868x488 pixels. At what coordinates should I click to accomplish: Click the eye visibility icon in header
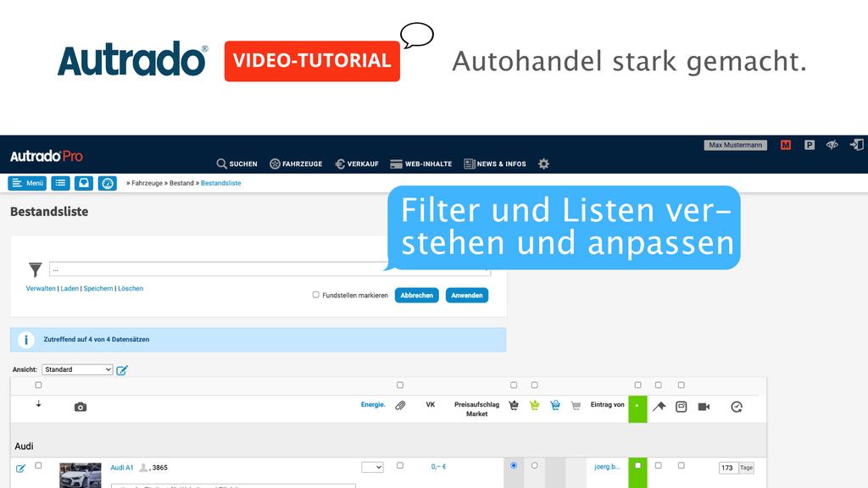(x=832, y=145)
